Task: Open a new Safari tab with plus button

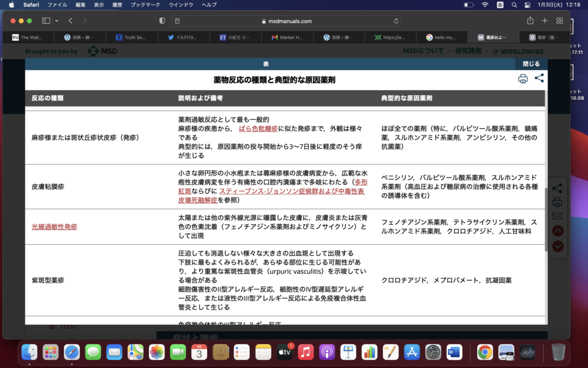Action: pos(544,21)
